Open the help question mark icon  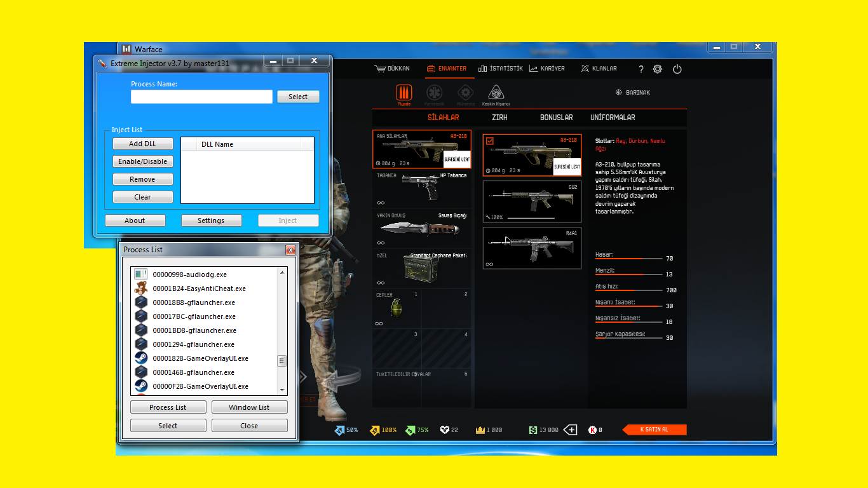click(641, 69)
